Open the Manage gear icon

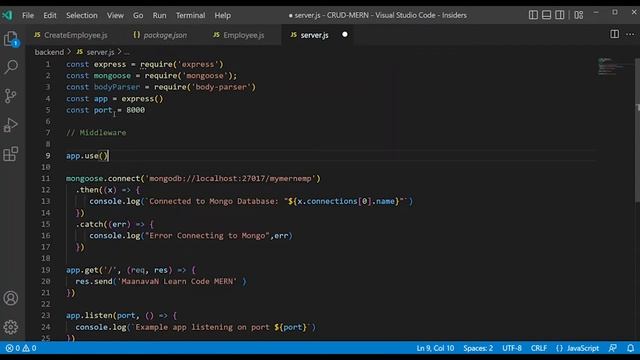pos(11,327)
